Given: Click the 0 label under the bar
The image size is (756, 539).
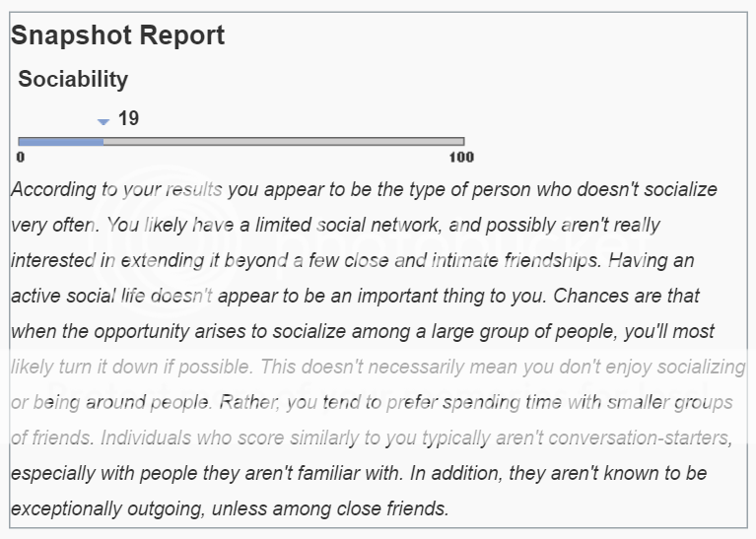Looking at the screenshot, I should pyautogui.click(x=21, y=158).
